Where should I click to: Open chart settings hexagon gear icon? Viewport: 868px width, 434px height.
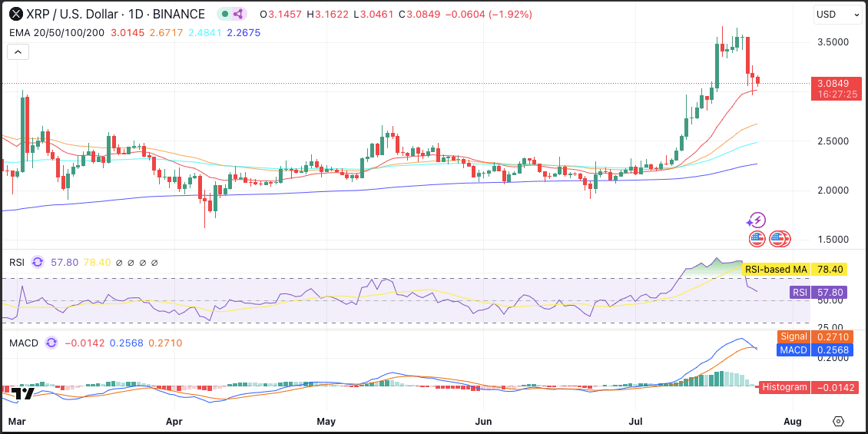click(x=839, y=420)
